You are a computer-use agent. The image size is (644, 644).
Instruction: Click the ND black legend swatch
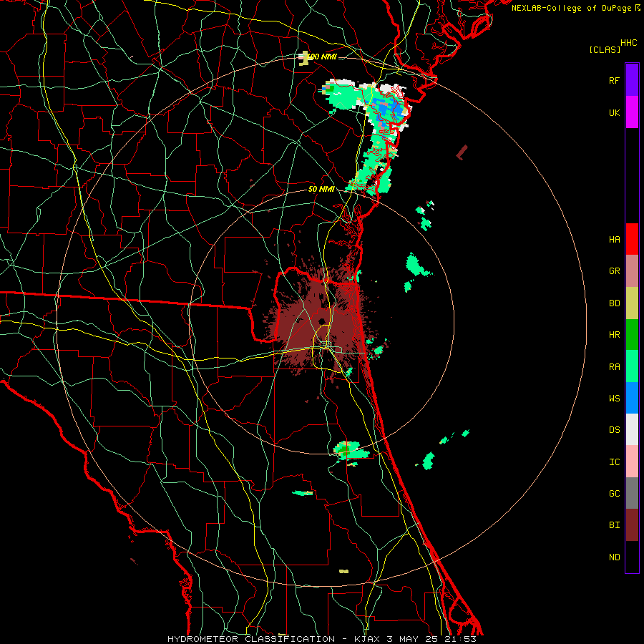(x=632, y=557)
